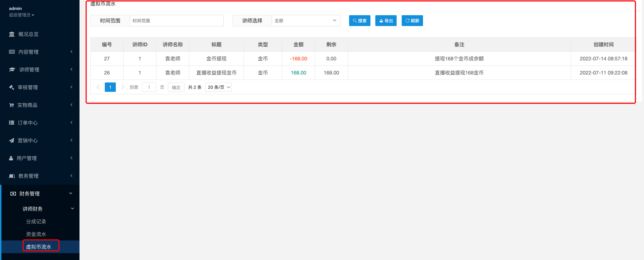Open the 超级管理员 role dropdown

22,15
